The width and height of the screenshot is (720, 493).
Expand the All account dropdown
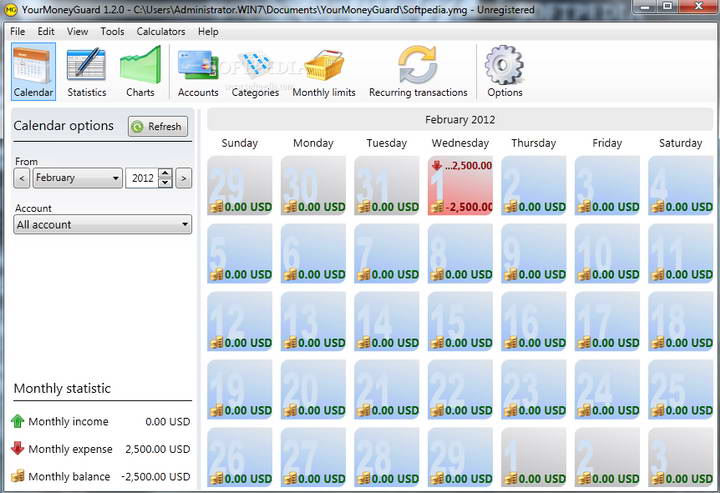tap(103, 224)
